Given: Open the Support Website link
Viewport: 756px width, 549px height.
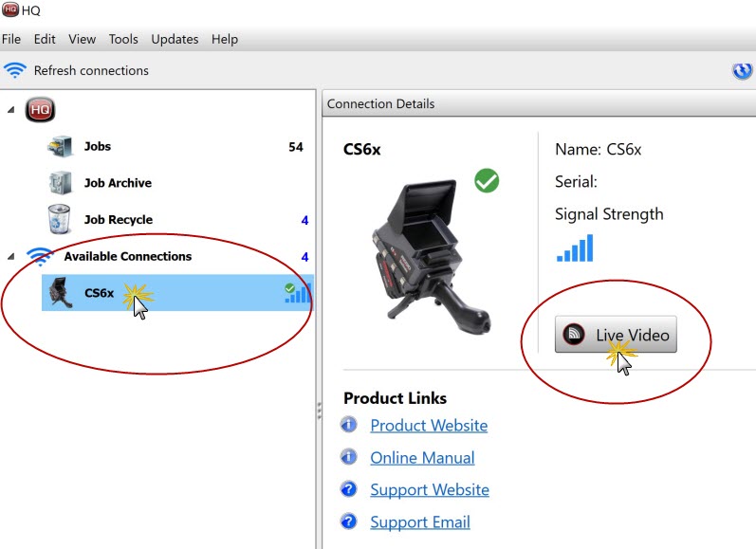Looking at the screenshot, I should pyautogui.click(x=430, y=489).
